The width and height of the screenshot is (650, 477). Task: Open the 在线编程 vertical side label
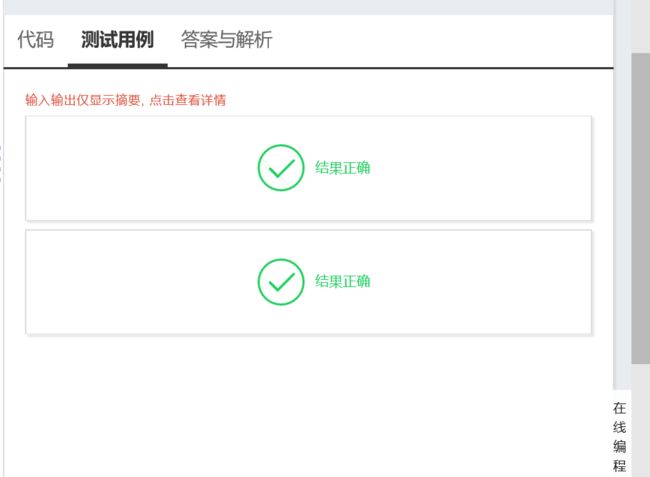(x=620, y=436)
